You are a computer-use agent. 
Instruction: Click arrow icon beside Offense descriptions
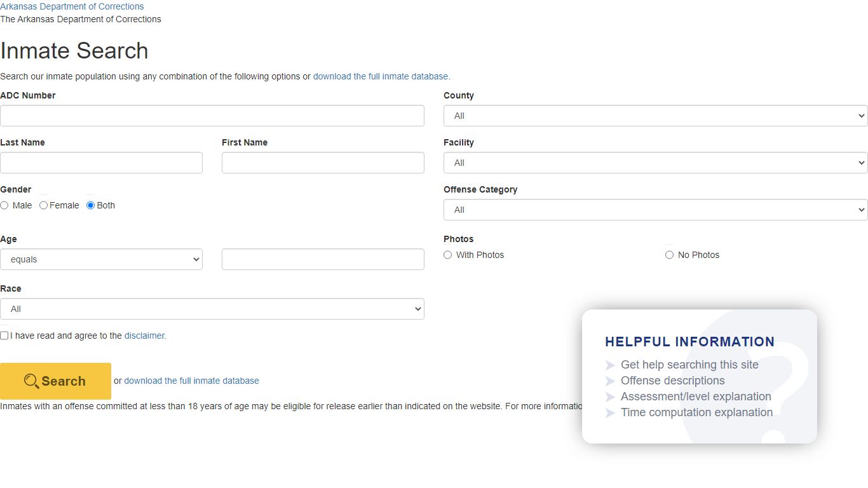click(610, 381)
